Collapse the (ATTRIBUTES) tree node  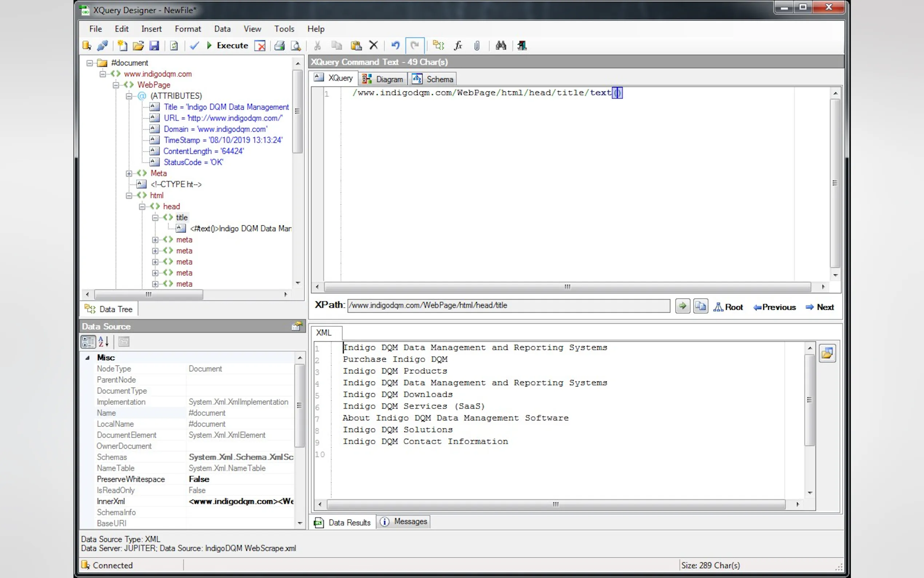click(x=129, y=96)
